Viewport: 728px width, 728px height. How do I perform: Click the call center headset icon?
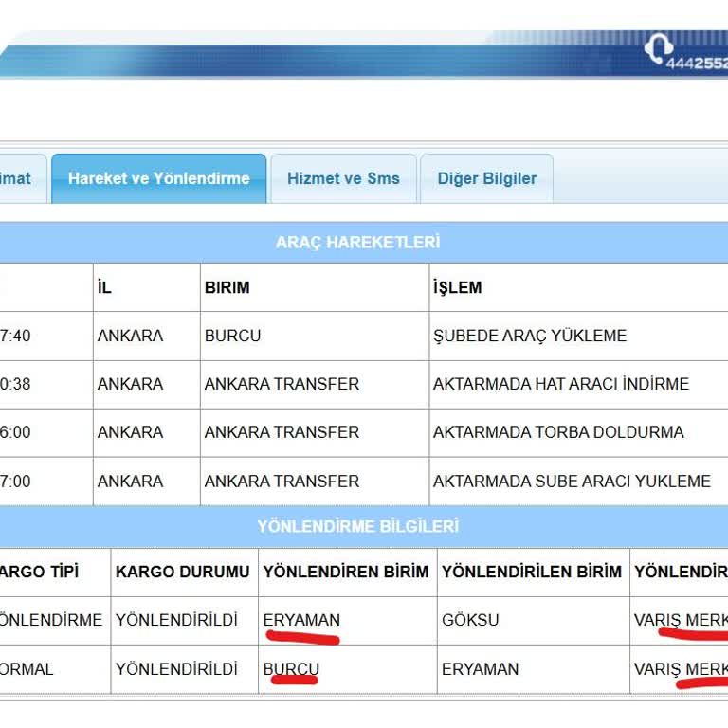[x=659, y=47]
